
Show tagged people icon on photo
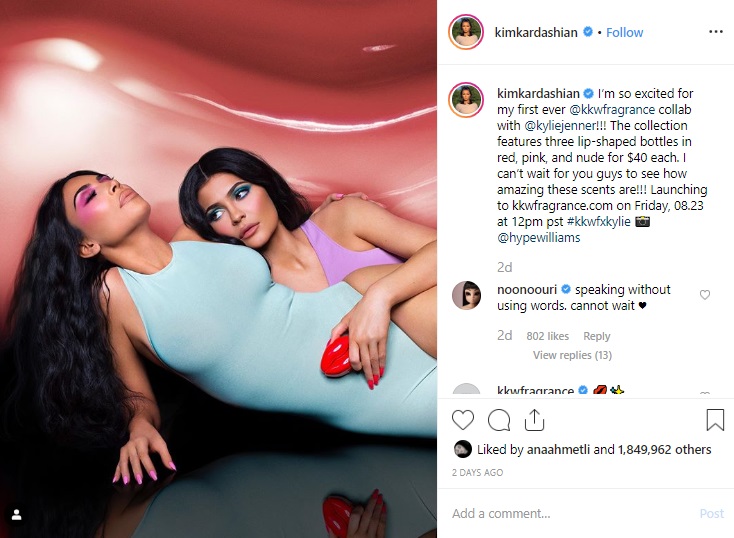pos(17,515)
